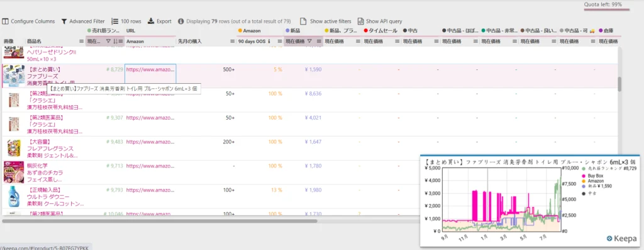
Task: Click sort icon in sales rank 現在 column
Action: [x=116, y=41]
